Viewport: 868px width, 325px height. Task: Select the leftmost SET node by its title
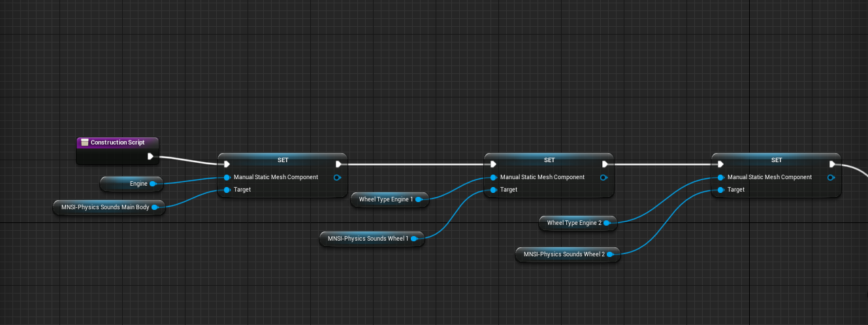[282, 160]
